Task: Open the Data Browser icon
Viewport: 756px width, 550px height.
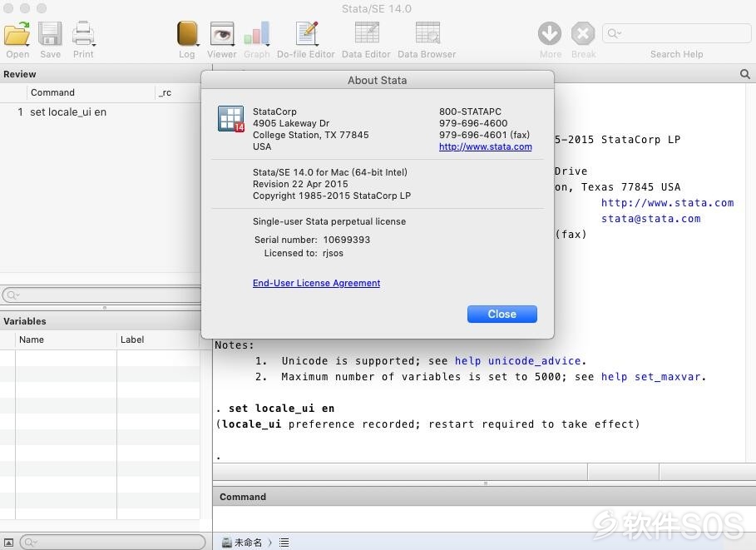Action: pos(427,34)
